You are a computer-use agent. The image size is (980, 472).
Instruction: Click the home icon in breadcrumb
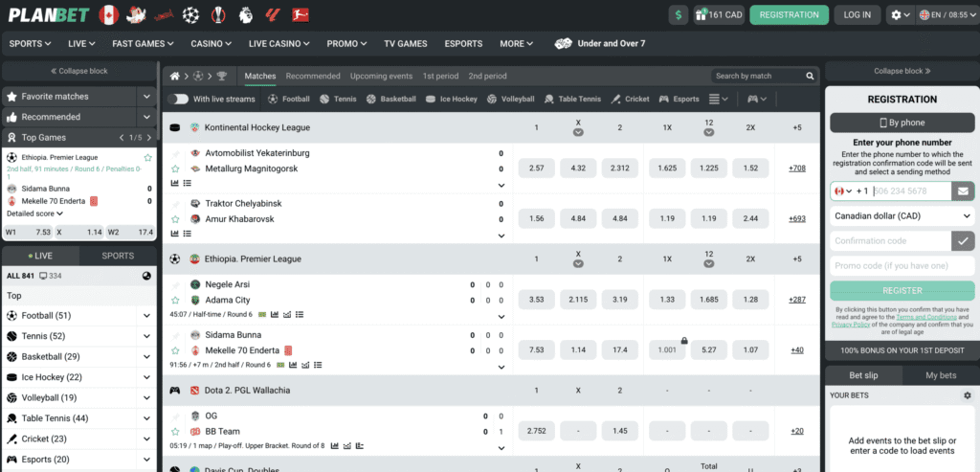pyautogui.click(x=175, y=76)
